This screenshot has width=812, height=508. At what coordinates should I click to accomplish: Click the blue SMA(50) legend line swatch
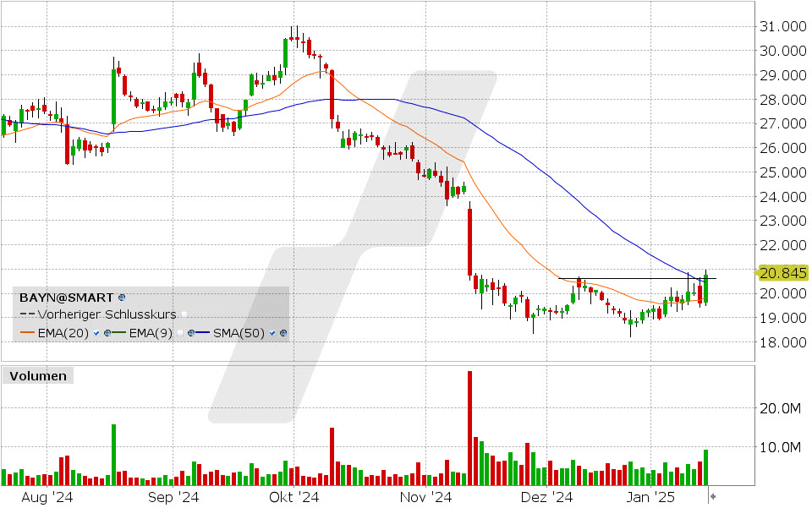click(202, 332)
